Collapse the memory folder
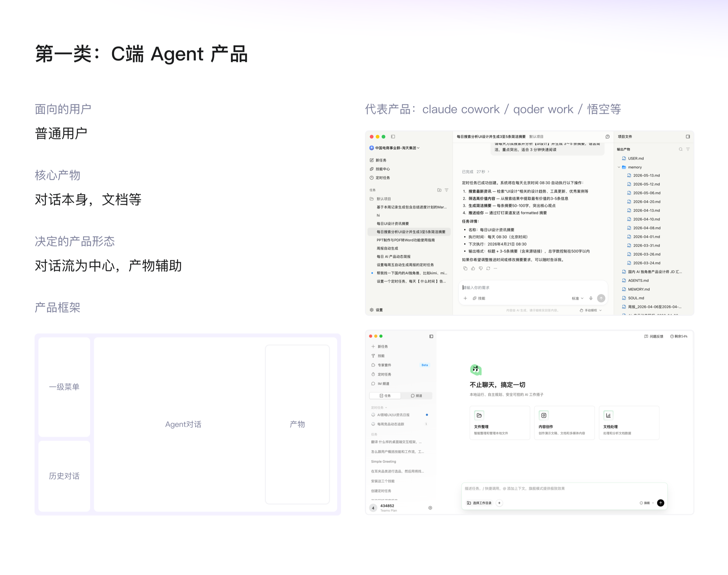The image size is (728, 575). [619, 167]
